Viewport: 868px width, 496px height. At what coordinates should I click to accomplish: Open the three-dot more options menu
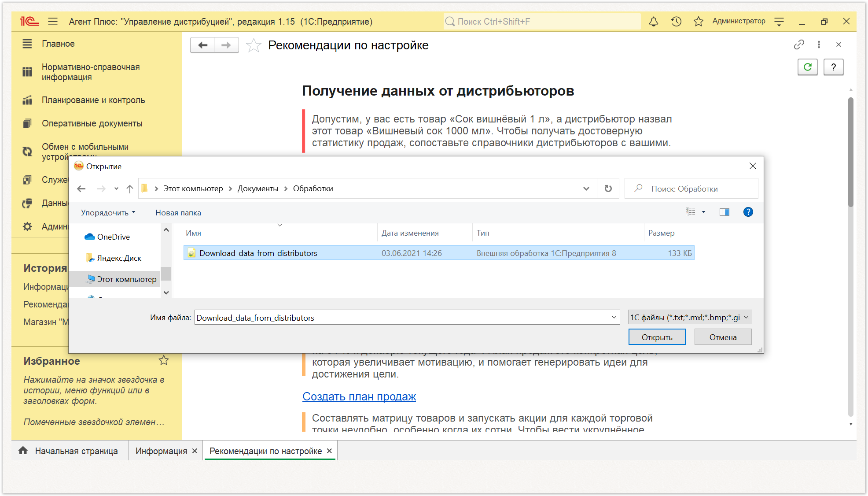coord(819,44)
